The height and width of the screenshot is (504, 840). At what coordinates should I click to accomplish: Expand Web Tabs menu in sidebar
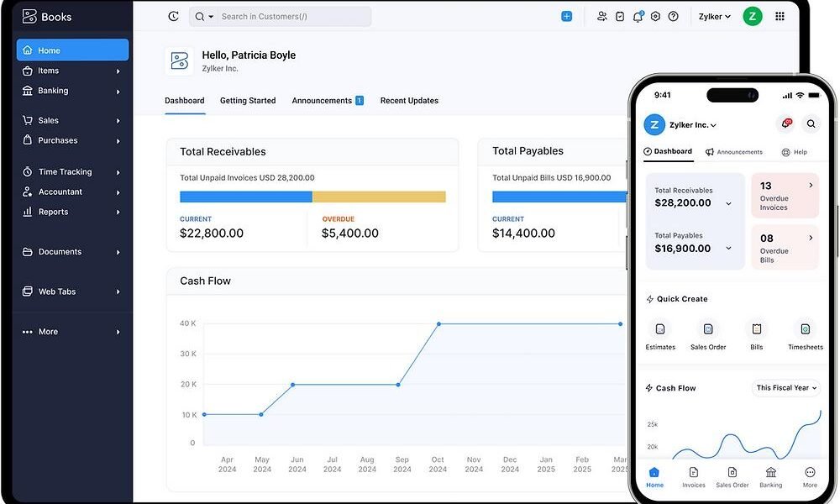(x=72, y=291)
